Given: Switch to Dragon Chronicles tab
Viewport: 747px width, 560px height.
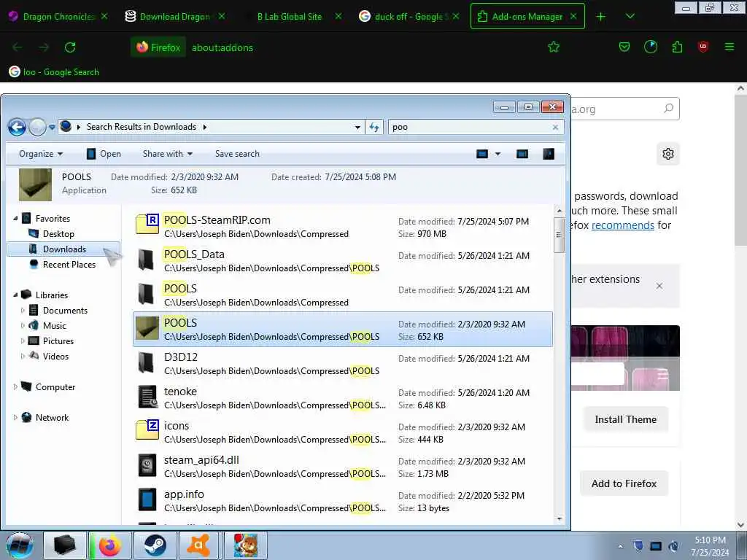Looking at the screenshot, I should click(59, 17).
